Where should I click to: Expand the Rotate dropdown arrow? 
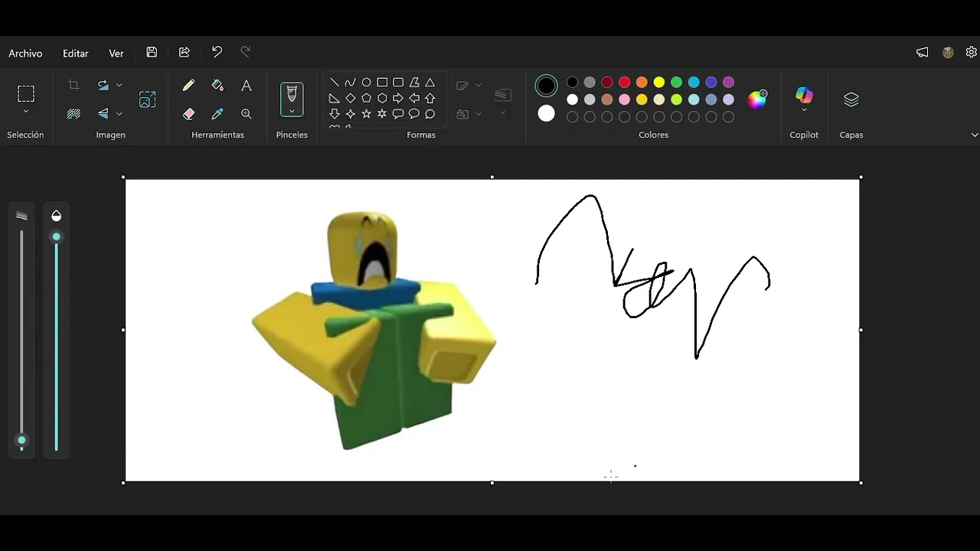119,85
